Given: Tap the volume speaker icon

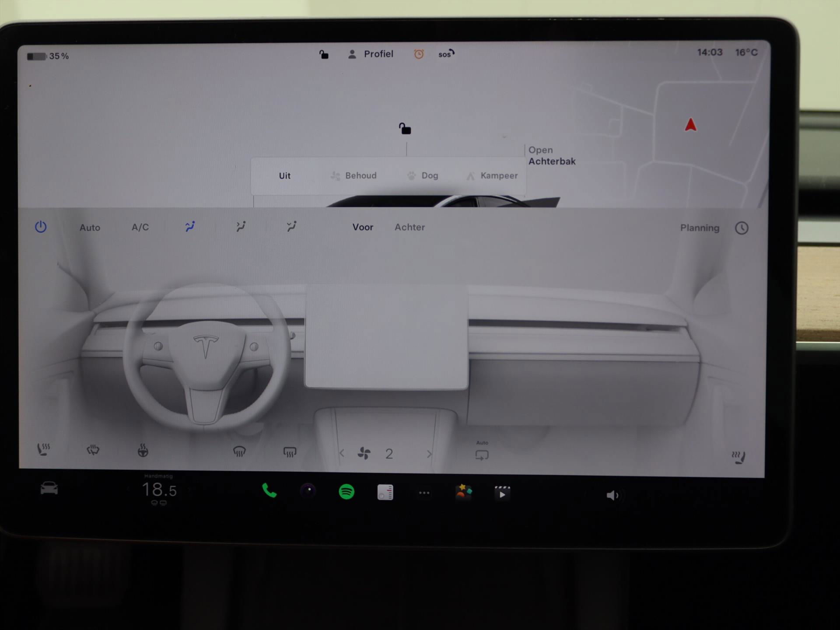Looking at the screenshot, I should click(x=612, y=495).
